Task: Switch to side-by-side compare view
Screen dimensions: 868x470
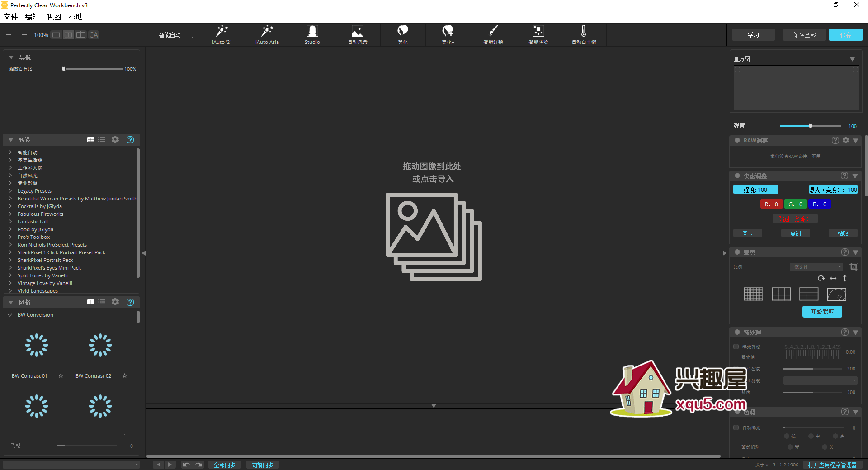Action: coord(68,35)
